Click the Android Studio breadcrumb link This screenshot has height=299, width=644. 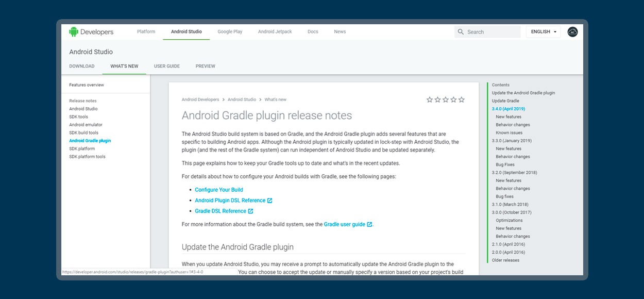(242, 99)
